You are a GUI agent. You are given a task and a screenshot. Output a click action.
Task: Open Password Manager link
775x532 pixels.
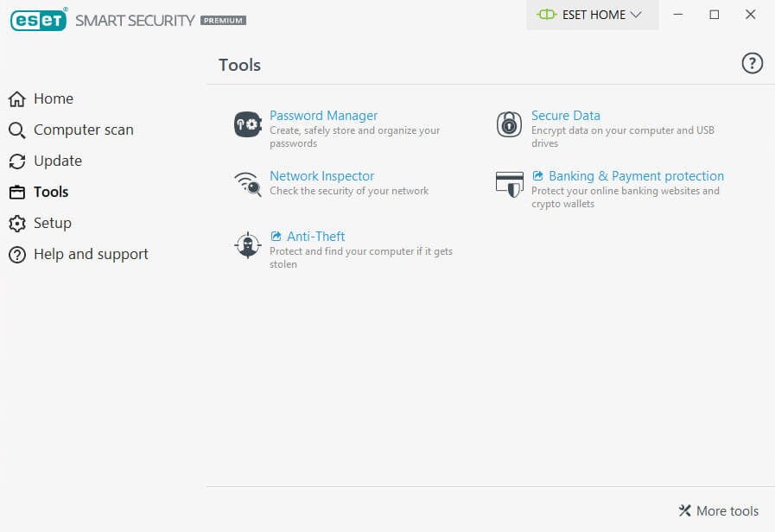(323, 116)
